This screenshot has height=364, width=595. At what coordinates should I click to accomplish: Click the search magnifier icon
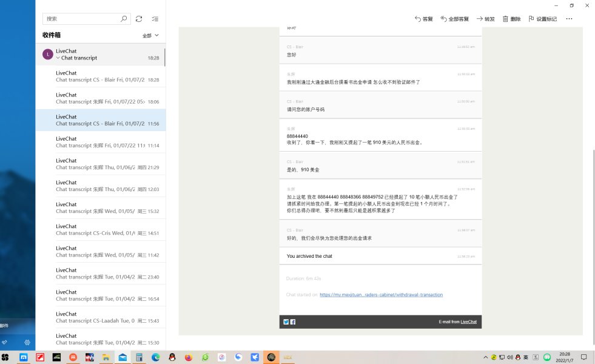point(124,19)
